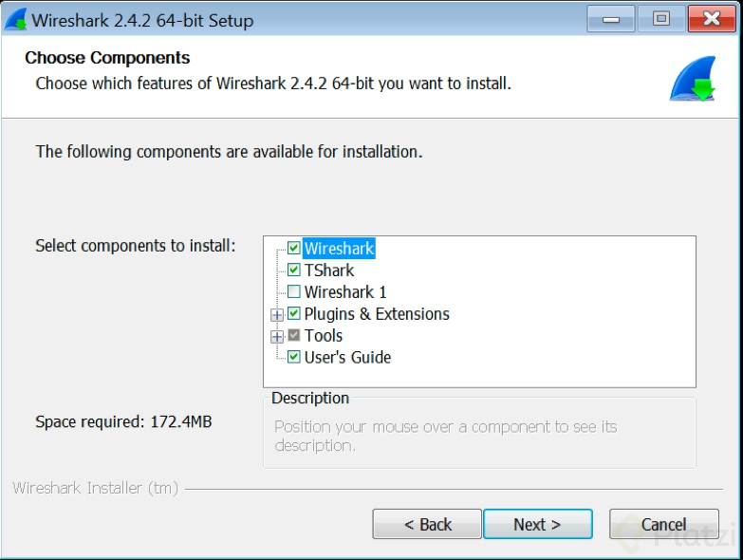Select the TShark tree item label

pyautogui.click(x=329, y=271)
